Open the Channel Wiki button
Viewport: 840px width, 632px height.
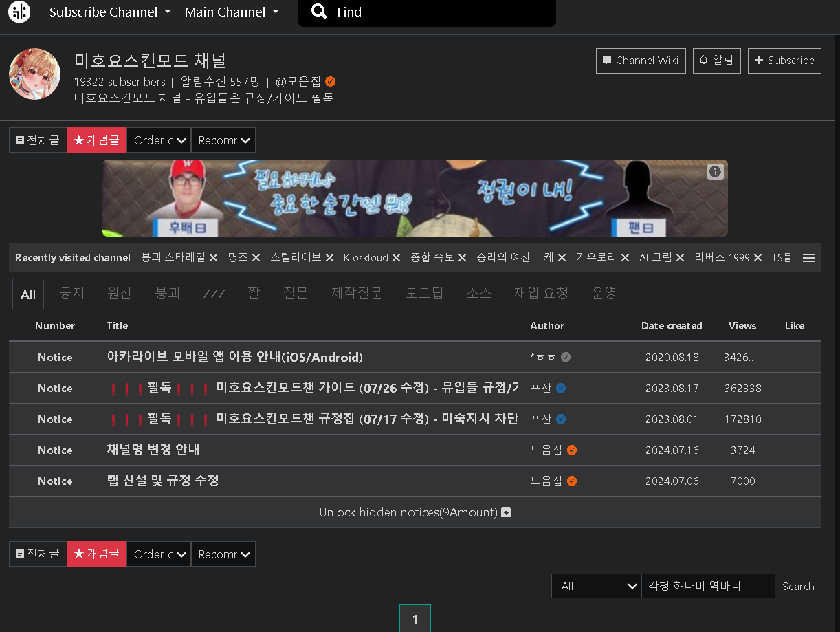pyautogui.click(x=641, y=61)
